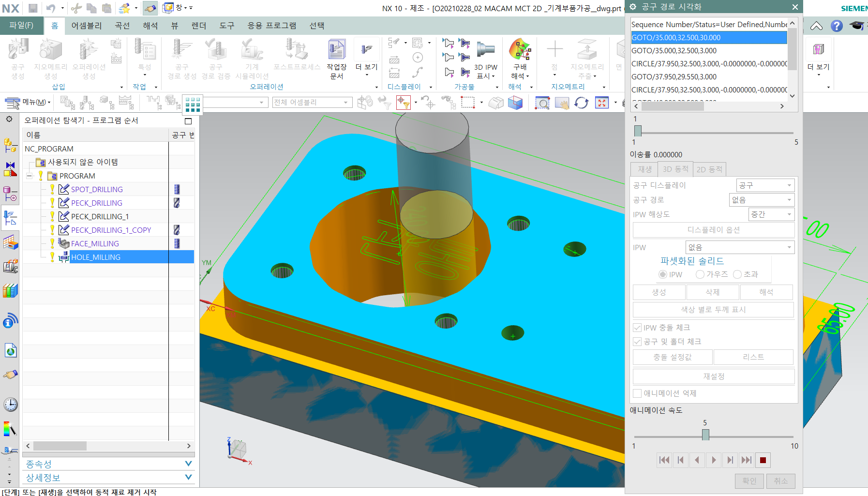
Task: Click the Roles sidebar icon
Action: pos(10,375)
